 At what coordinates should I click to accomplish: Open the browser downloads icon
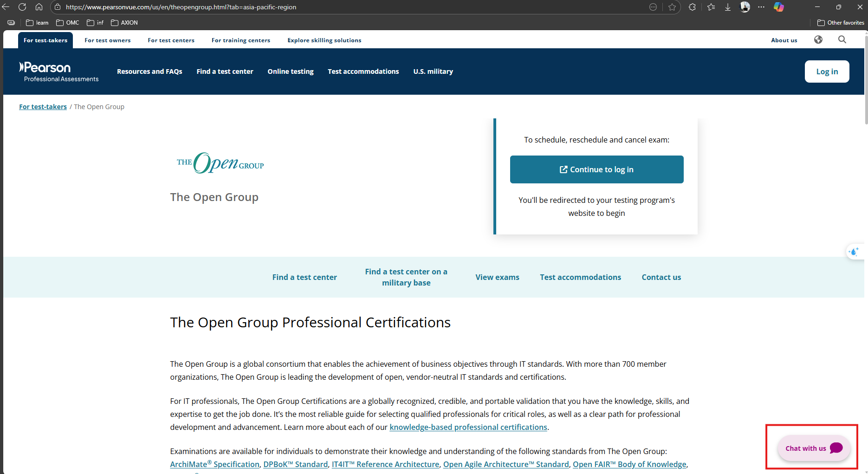pyautogui.click(x=728, y=7)
